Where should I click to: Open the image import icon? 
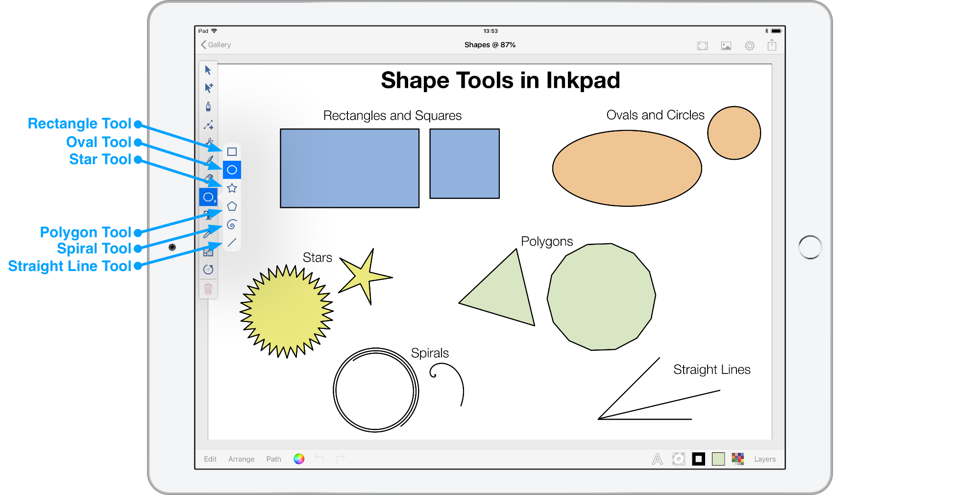pyautogui.click(x=726, y=46)
